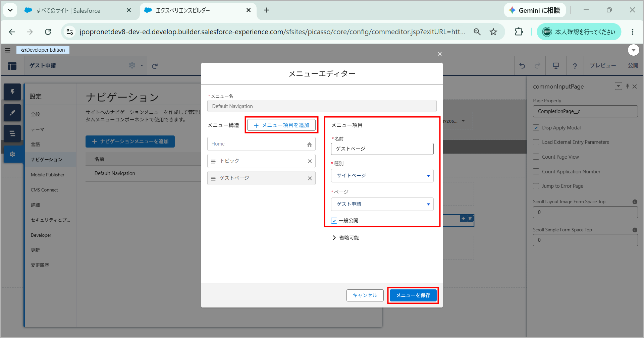Viewport: 644px width, 338px height.
Task: Remove the トピック menu item
Action: (x=310, y=161)
